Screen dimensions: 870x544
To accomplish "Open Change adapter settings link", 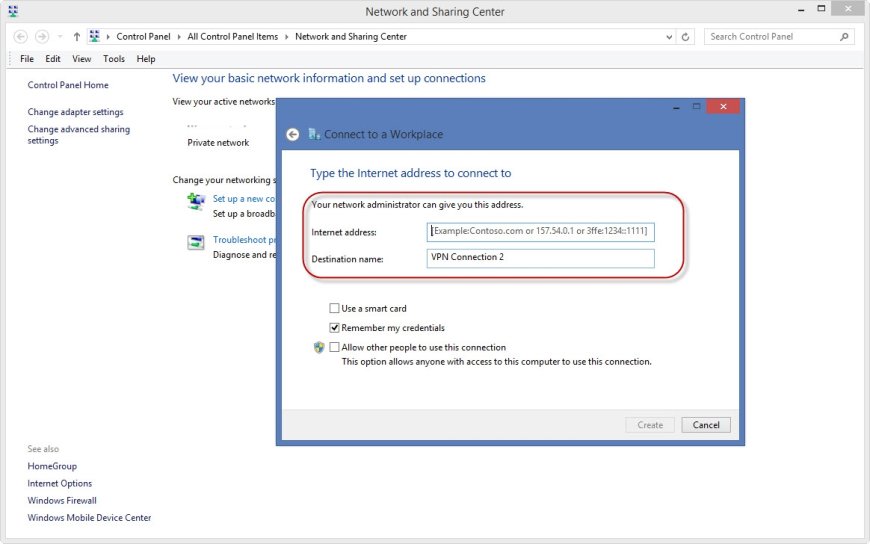I will pyautogui.click(x=75, y=112).
